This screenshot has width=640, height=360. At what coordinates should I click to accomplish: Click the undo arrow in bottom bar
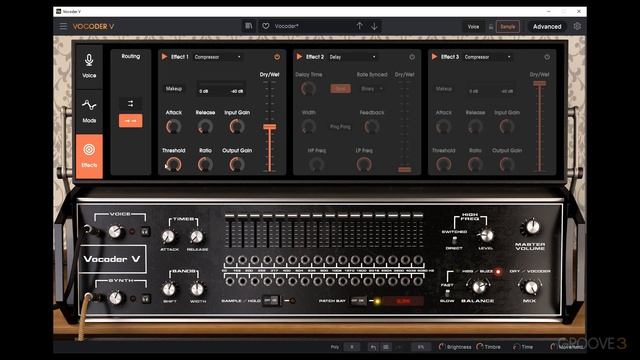click(x=373, y=347)
